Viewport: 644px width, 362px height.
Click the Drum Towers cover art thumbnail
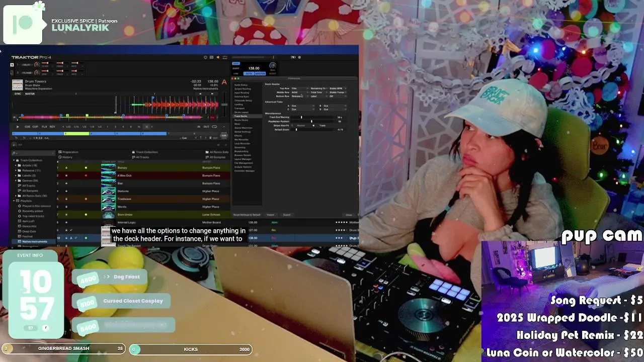coord(17,85)
